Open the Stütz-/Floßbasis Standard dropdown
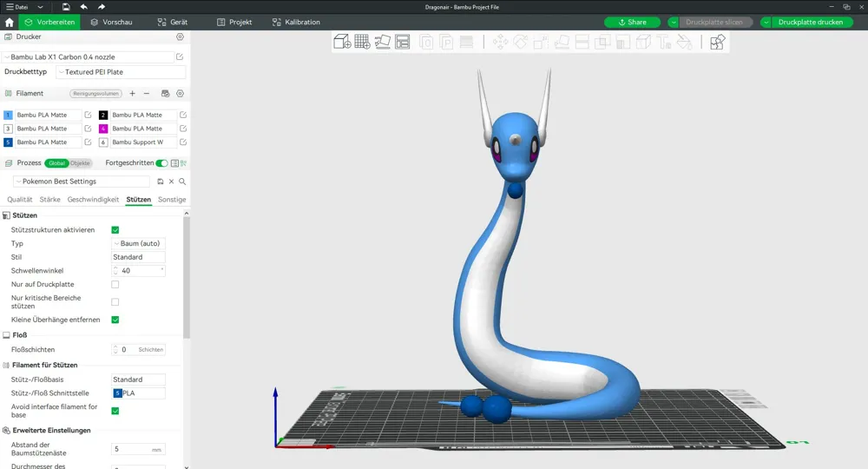The height and width of the screenshot is (469, 868). 138,380
